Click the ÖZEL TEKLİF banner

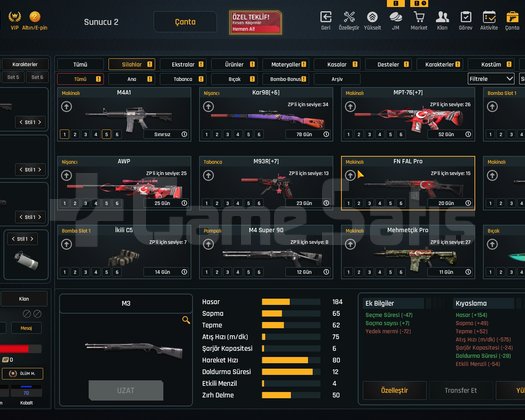(x=255, y=22)
